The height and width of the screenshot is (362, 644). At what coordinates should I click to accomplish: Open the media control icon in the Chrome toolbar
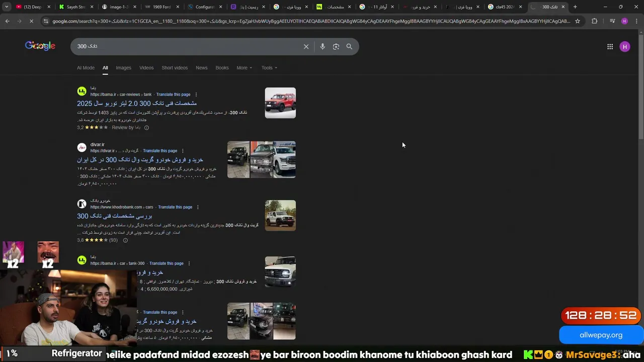click(612, 21)
